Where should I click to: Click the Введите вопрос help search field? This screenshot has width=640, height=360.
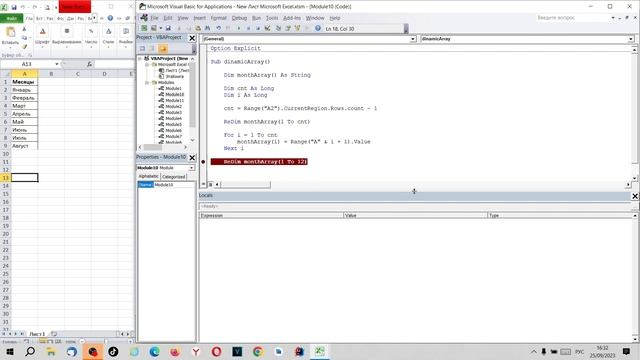pyautogui.click(x=572, y=18)
